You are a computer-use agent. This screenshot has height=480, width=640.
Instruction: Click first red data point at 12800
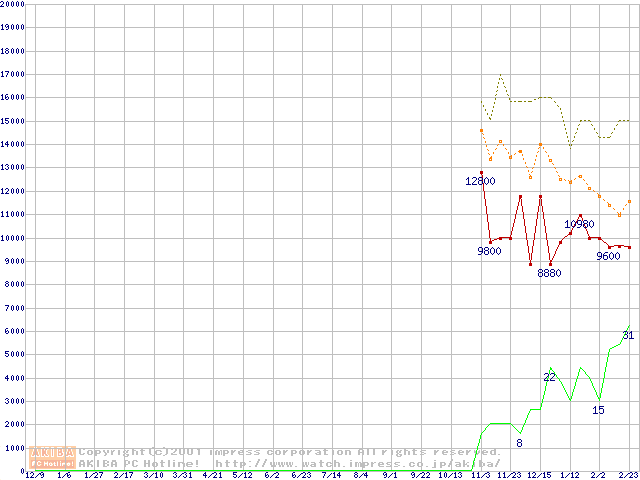[x=481, y=173]
